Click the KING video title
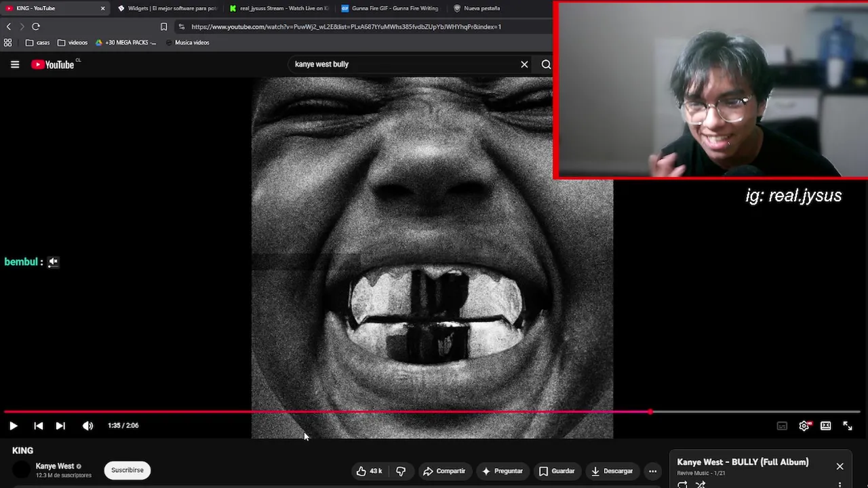The image size is (868, 488). click(x=22, y=451)
